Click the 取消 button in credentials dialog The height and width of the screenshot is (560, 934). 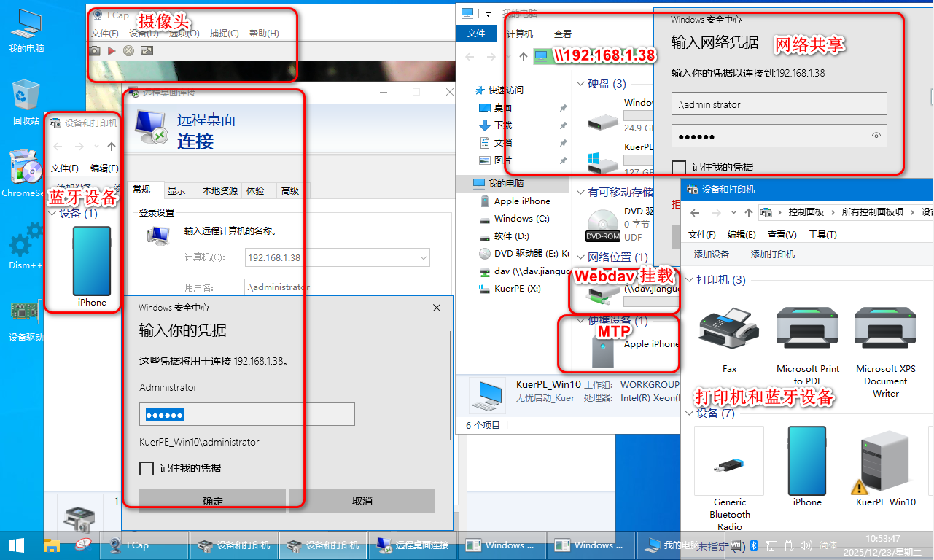pyautogui.click(x=362, y=501)
